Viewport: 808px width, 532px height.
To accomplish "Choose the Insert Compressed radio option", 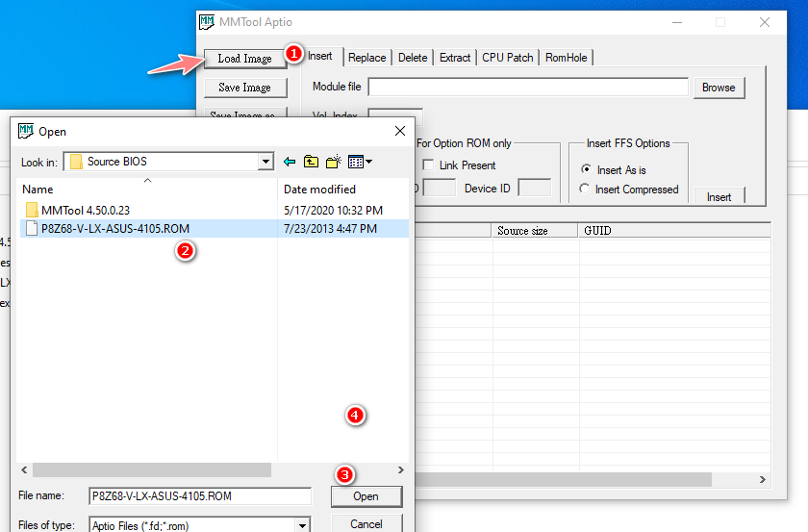I will [x=585, y=189].
